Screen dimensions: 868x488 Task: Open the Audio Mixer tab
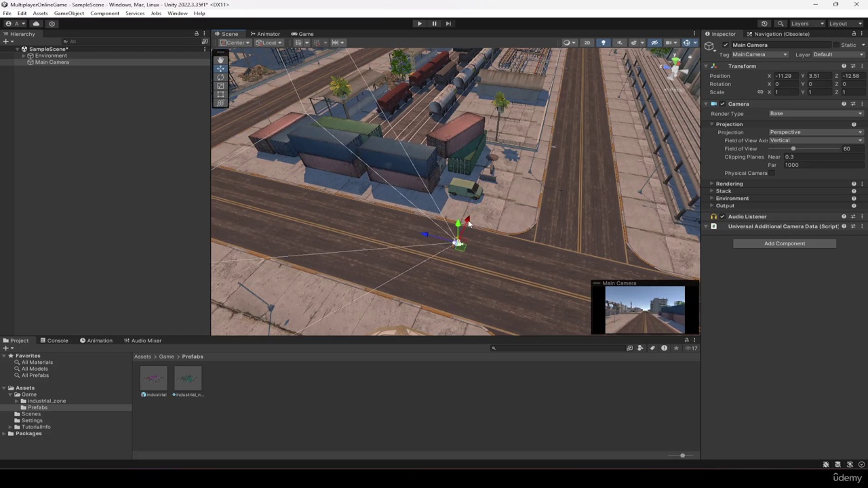click(x=142, y=340)
